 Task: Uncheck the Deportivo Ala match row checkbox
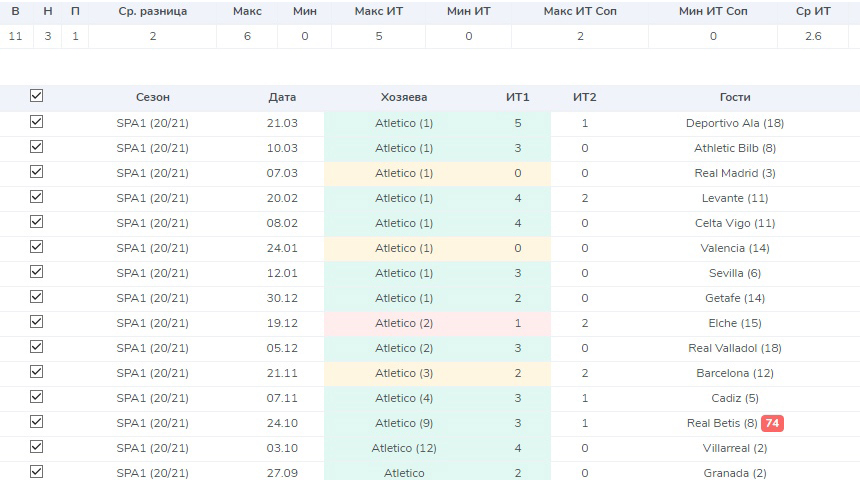point(36,121)
